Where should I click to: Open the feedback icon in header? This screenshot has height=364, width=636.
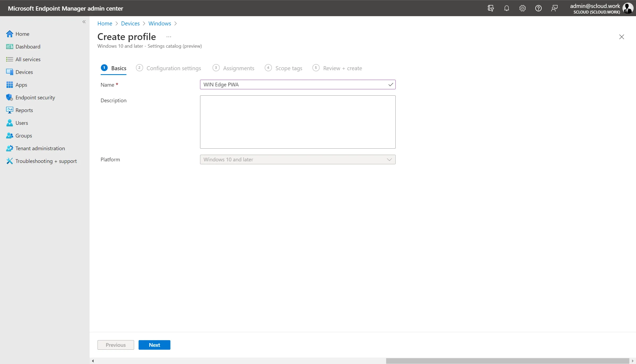pyautogui.click(x=554, y=8)
